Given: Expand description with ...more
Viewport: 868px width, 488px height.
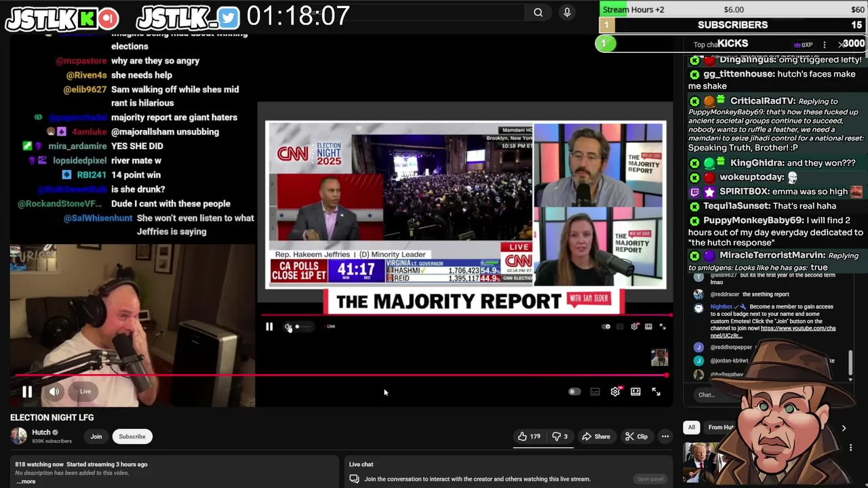Looking at the screenshot, I should pos(26,481).
